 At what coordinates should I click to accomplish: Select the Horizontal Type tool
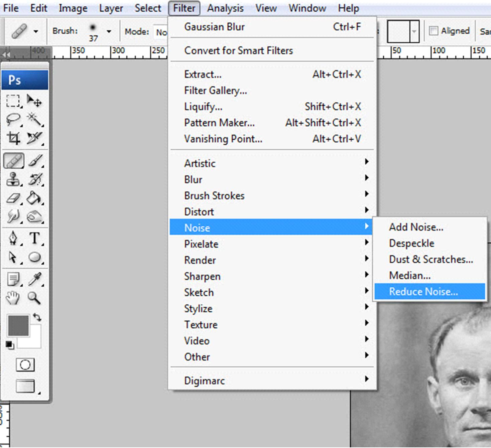(34, 238)
